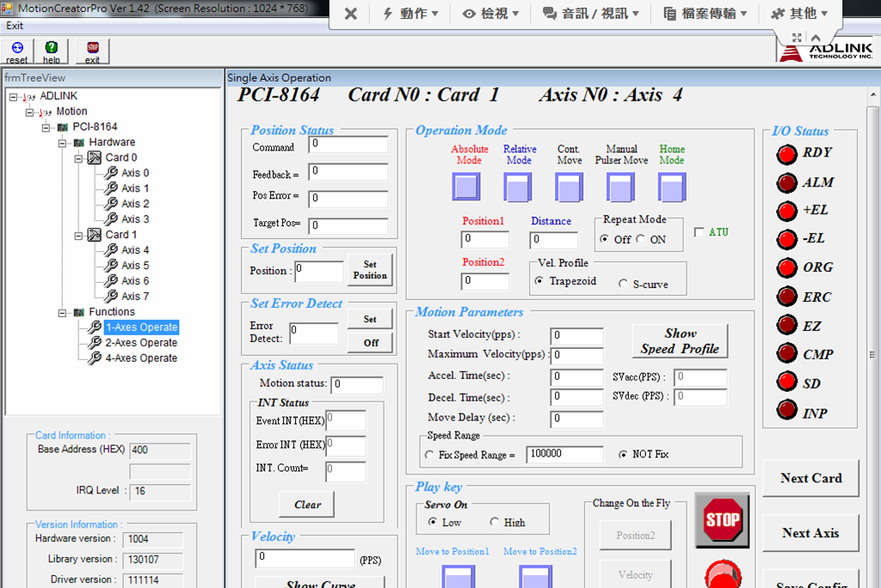
Task: Collapse the Card 0 tree node
Action: [78, 158]
